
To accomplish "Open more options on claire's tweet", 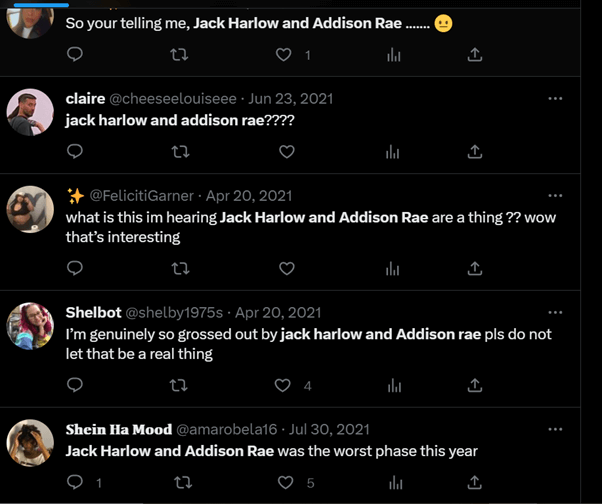I will coord(555,99).
